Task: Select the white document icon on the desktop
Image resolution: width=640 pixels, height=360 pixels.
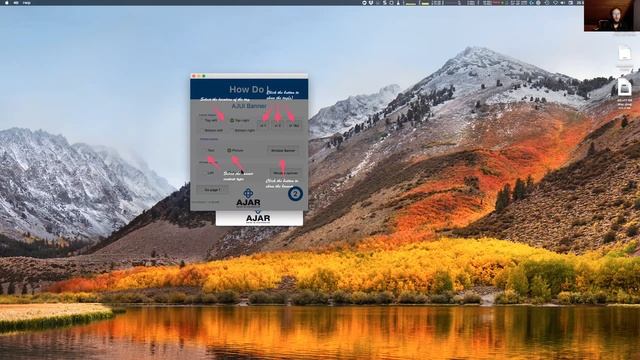Action: coord(624,87)
